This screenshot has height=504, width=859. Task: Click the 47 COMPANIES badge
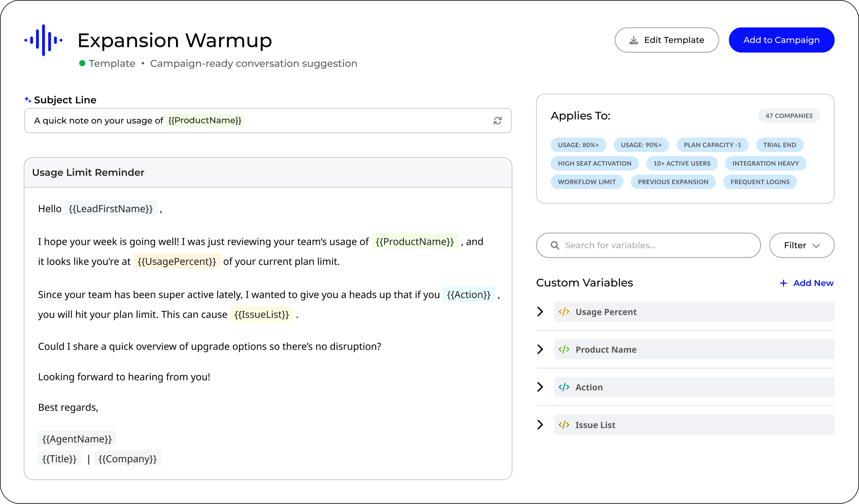[789, 116]
